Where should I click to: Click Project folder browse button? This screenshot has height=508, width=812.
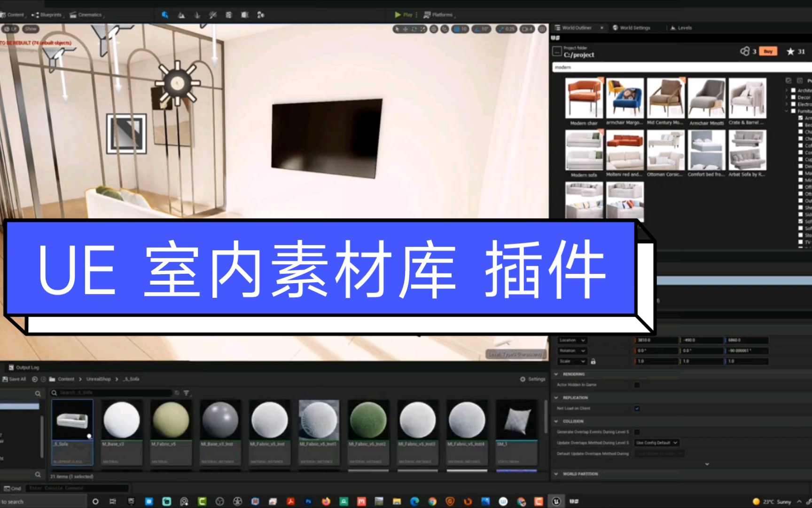point(557,51)
